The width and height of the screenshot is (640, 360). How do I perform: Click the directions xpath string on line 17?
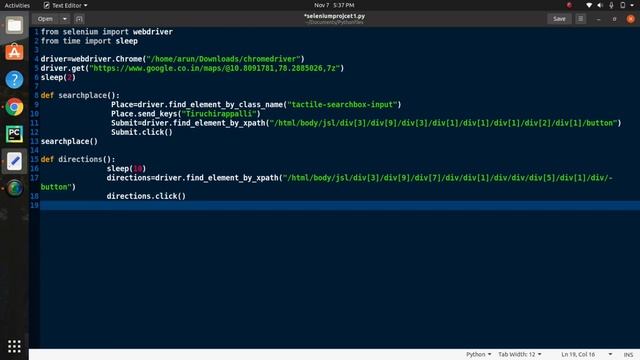pos(447,178)
